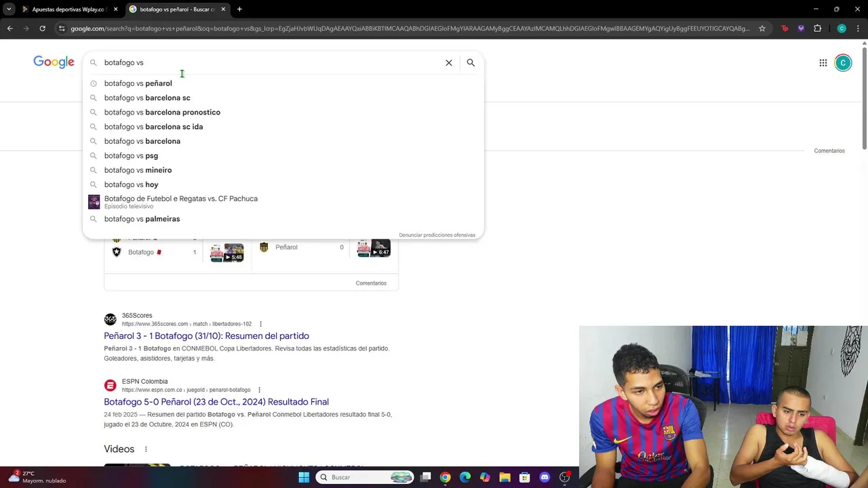This screenshot has width=868, height=488.
Task: Open the Chrome profile avatar in toolbar
Action: 842,28
